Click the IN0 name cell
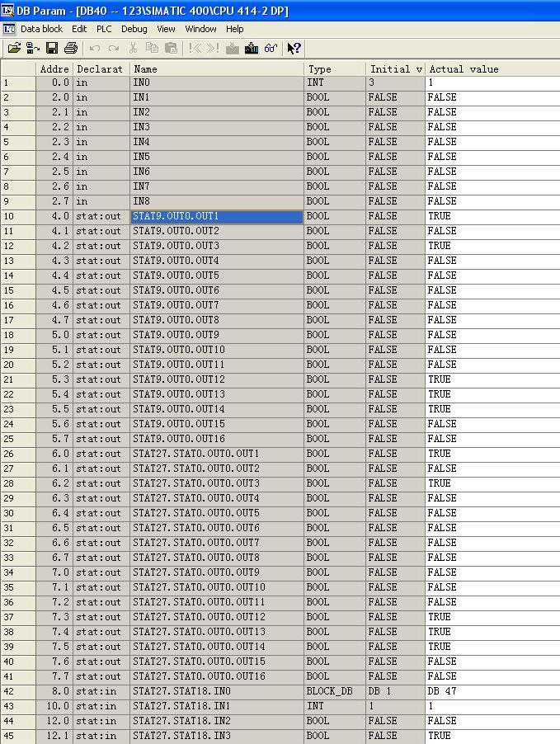The height and width of the screenshot is (744, 560). pyautogui.click(x=216, y=82)
